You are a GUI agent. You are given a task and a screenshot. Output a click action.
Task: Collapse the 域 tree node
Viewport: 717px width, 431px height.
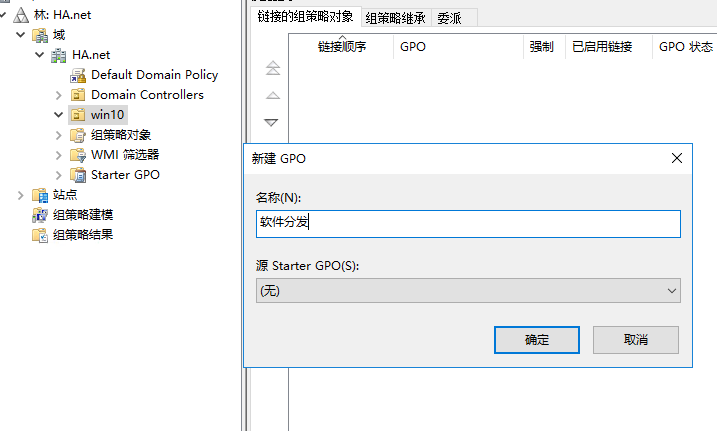22,35
